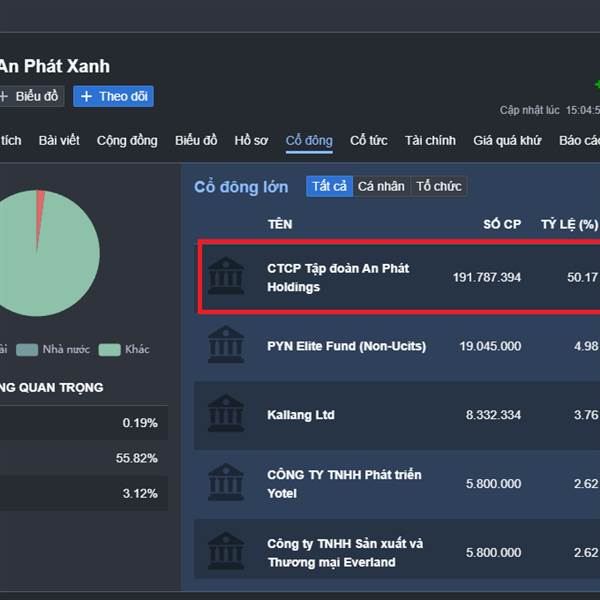
Task: Click the Cập nhật lúc timestamp
Action: (549, 110)
